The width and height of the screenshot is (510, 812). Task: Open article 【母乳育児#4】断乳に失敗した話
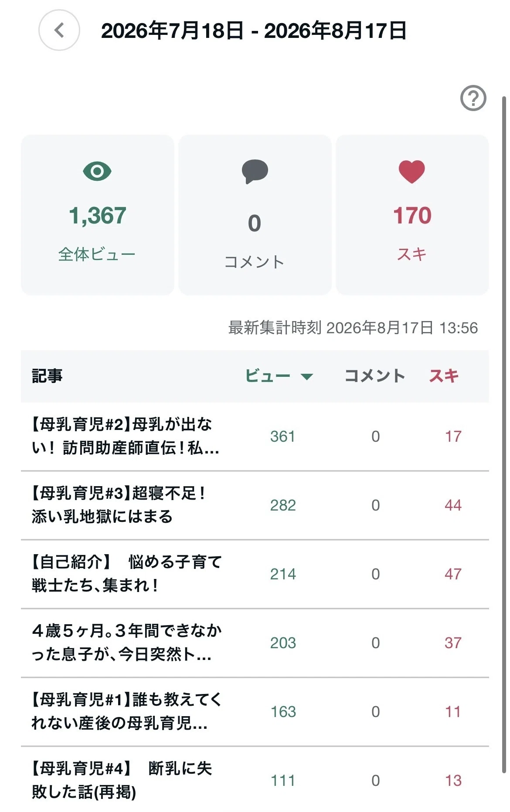(255, 780)
